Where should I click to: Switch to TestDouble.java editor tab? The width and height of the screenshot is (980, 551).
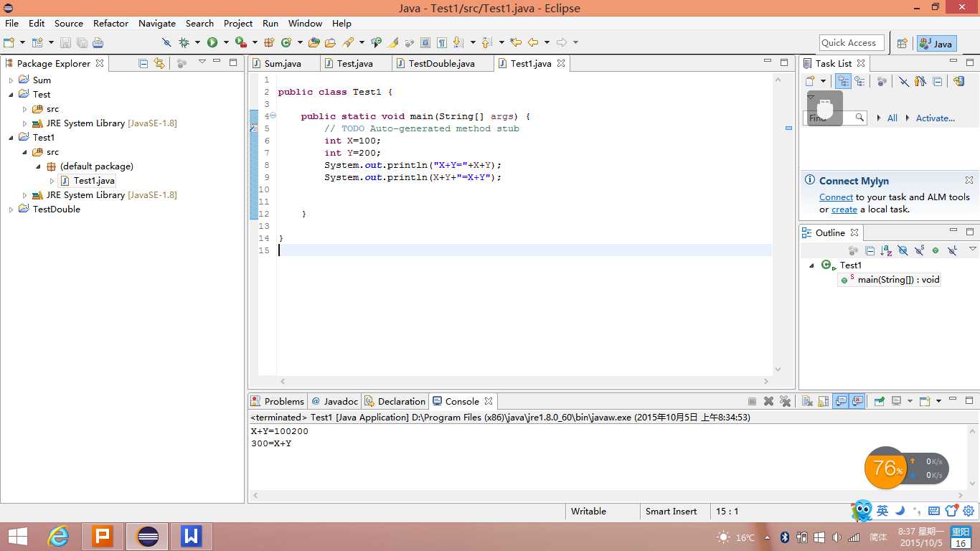pyautogui.click(x=441, y=63)
